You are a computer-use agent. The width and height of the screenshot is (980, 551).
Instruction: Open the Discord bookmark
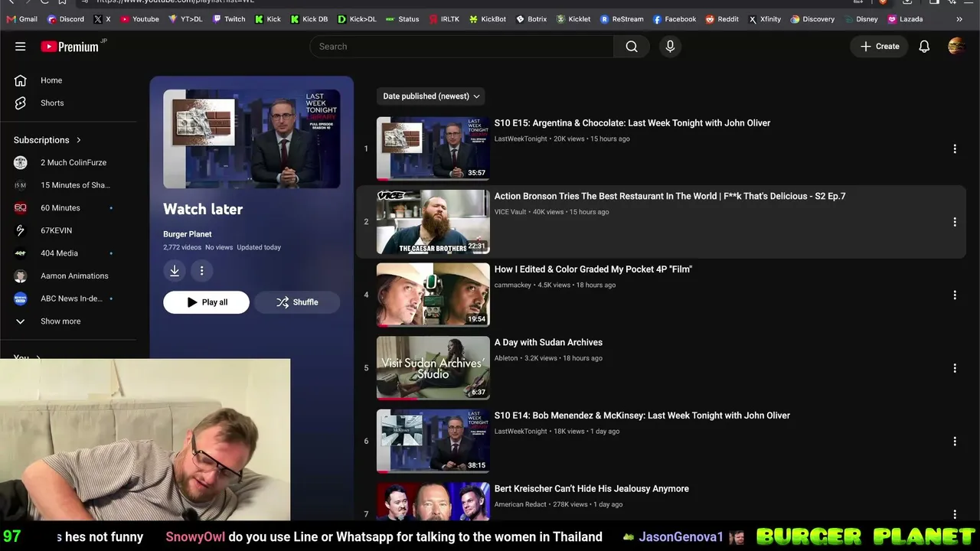point(66,19)
